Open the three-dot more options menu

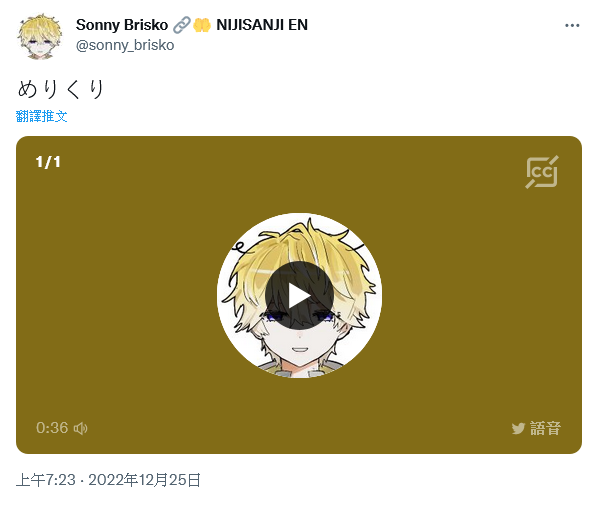[572, 26]
